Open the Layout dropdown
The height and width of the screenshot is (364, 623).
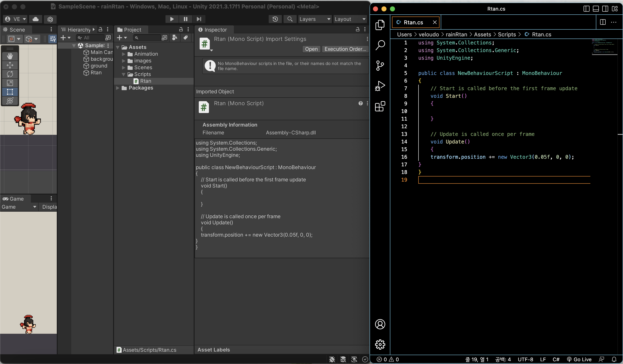pyautogui.click(x=350, y=19)
